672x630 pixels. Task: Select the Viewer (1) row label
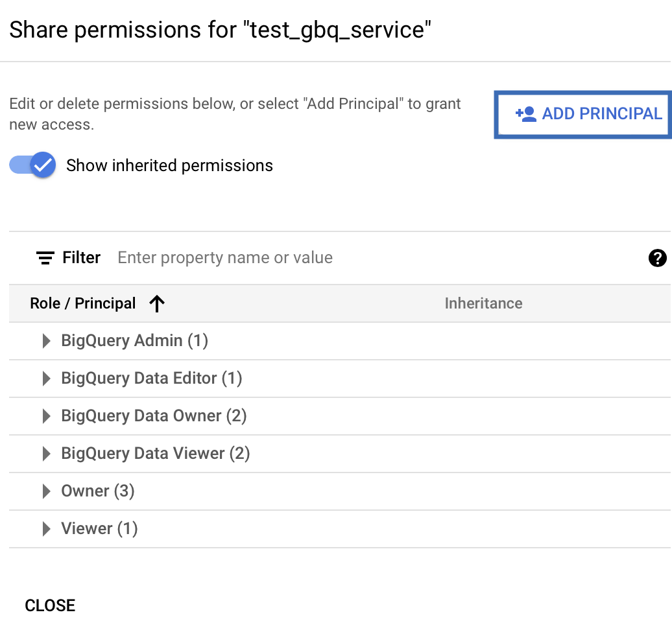point(99,529)
